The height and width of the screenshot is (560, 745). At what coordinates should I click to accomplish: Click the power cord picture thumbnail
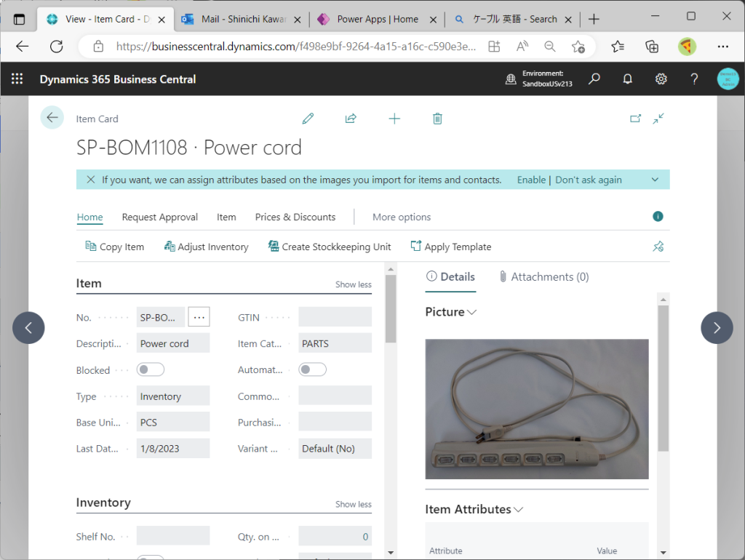tap(536, 409)
